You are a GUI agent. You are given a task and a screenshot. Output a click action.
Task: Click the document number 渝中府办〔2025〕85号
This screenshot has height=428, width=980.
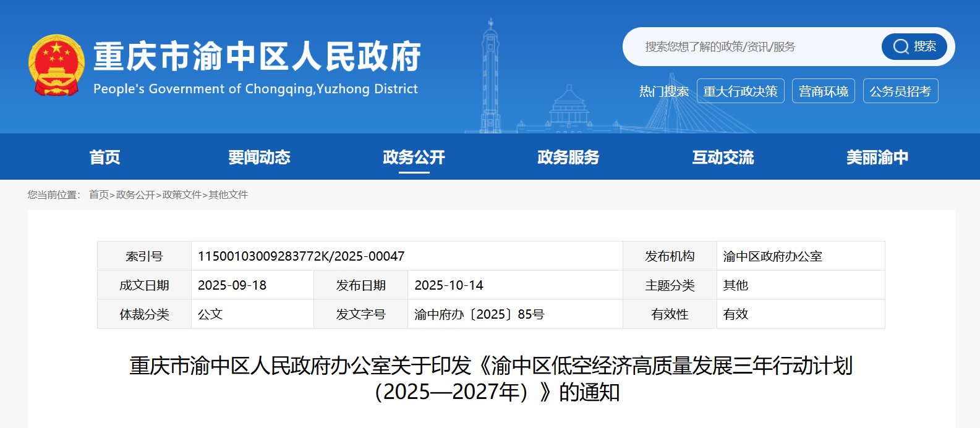click(x=479, y=314)
